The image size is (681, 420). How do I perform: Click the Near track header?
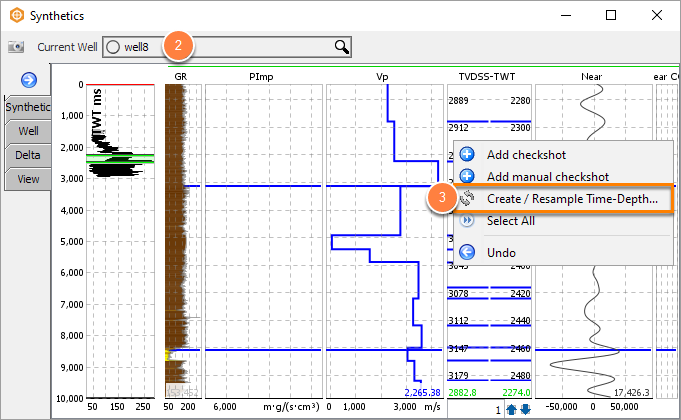(592, 76)
